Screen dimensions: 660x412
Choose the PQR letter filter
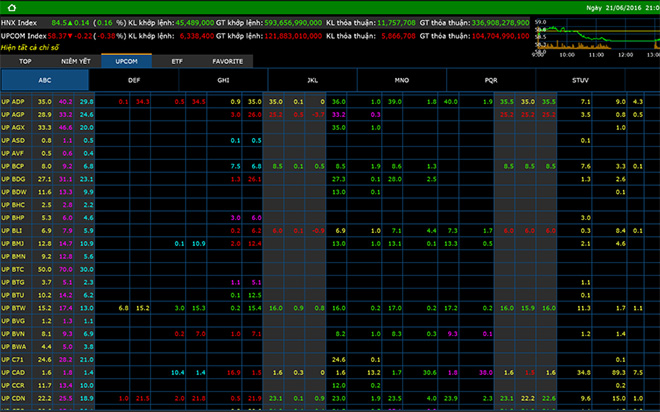[490, 81]
